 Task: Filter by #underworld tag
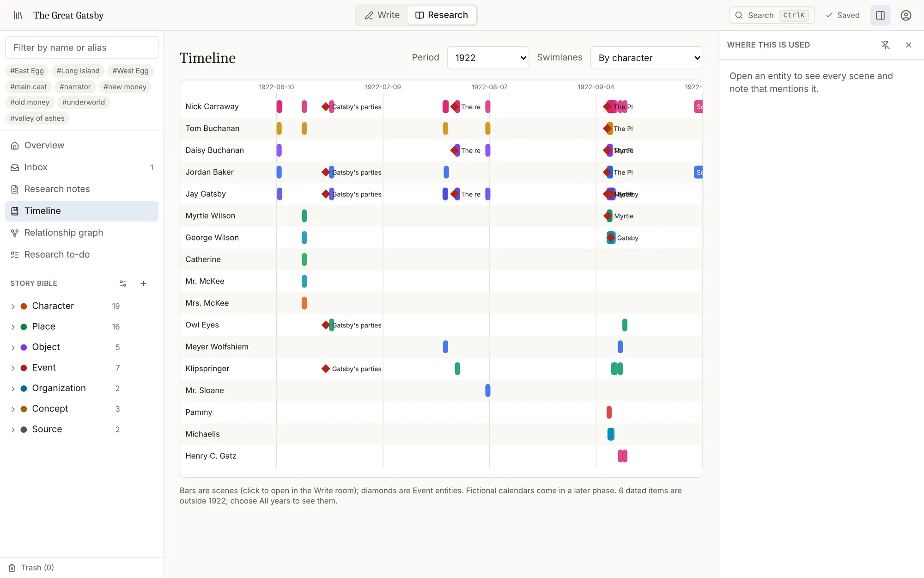(84, 102)
